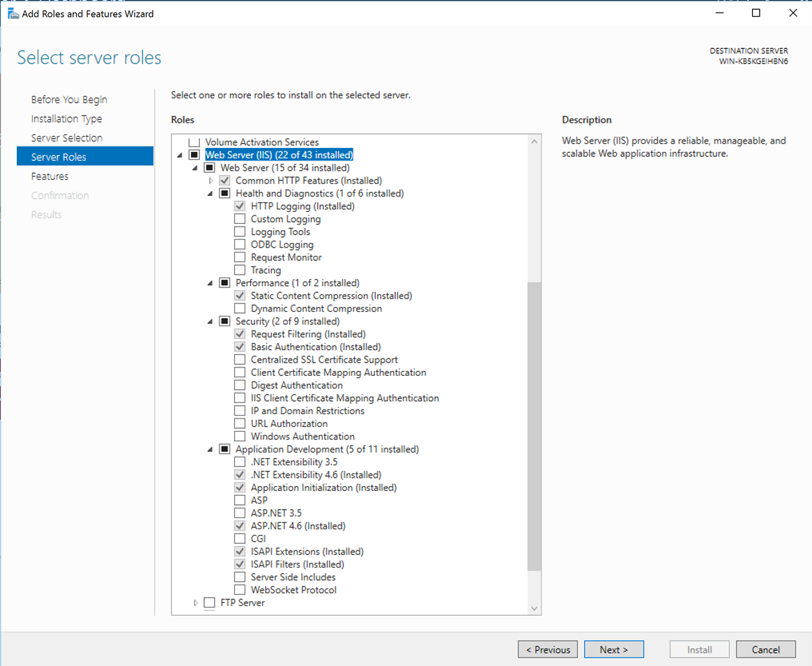Viewport: 812px width, 666px height.
Task: Collapse the Health and Diagnostics node
Action: pos(210,193)
